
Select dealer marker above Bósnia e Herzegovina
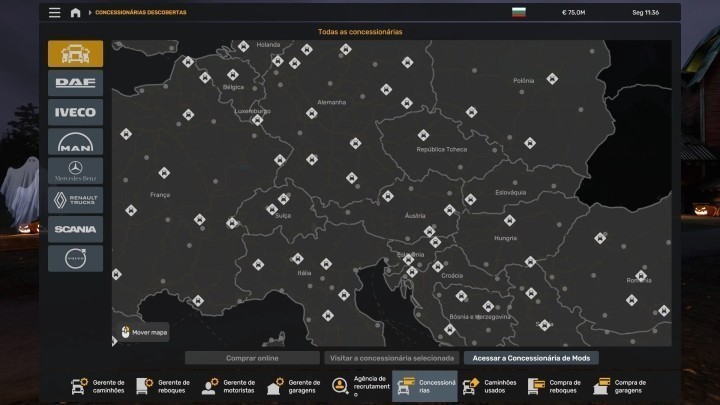click(488, 305)
